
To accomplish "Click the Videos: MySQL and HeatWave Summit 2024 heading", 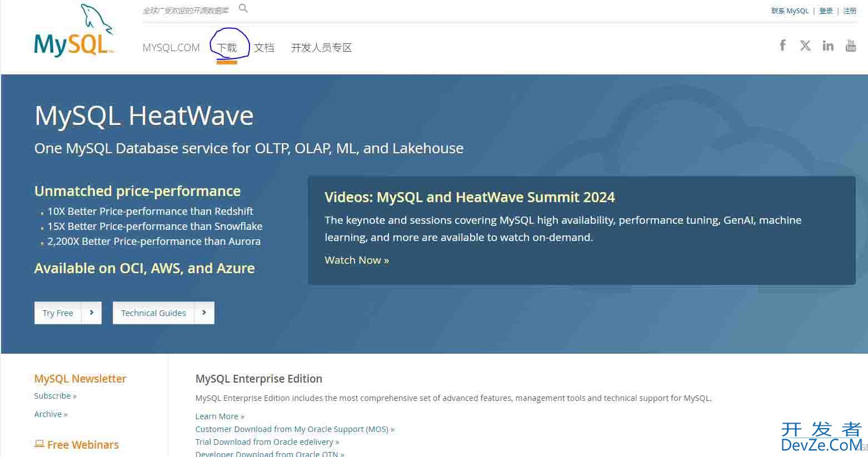I will coord(470,197).
